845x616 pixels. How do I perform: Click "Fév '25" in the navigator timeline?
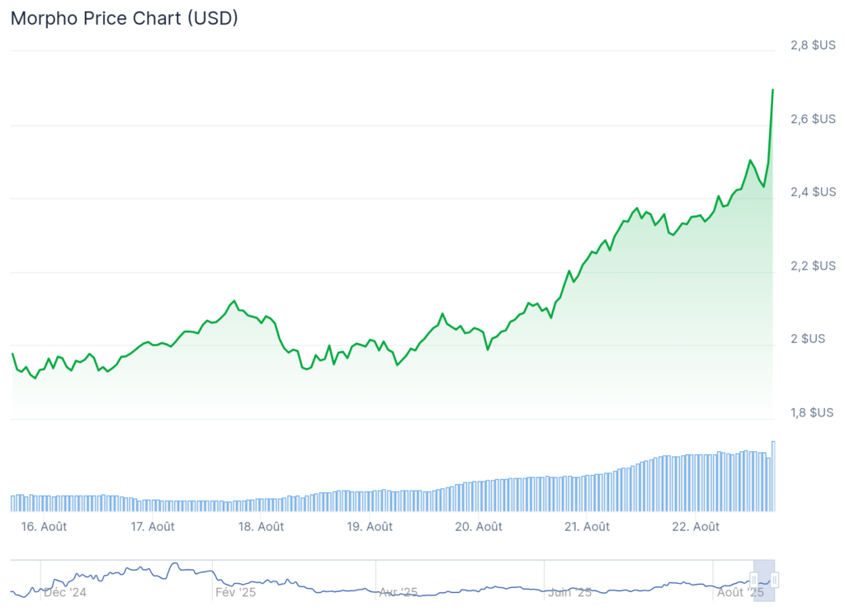(235, 592)
